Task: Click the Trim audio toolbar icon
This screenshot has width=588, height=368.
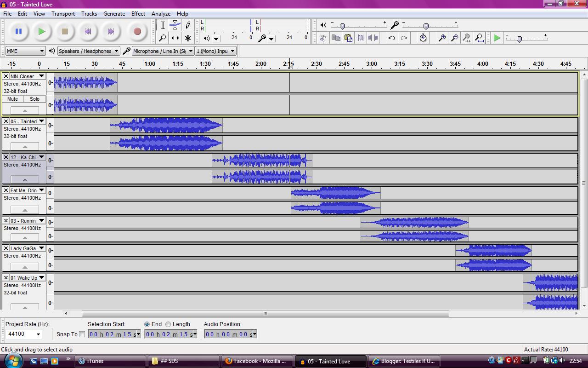Action: click(x=361, y=38)
